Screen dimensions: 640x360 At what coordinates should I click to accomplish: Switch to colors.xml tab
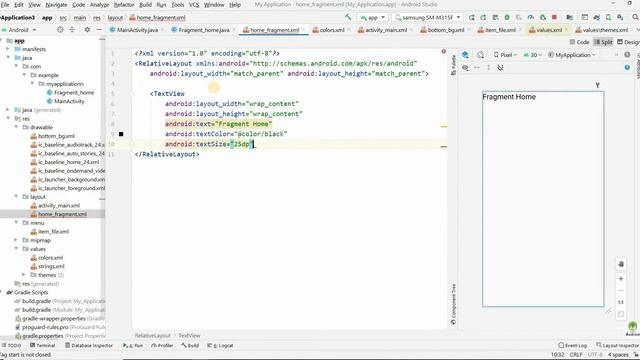click(331, 30)
